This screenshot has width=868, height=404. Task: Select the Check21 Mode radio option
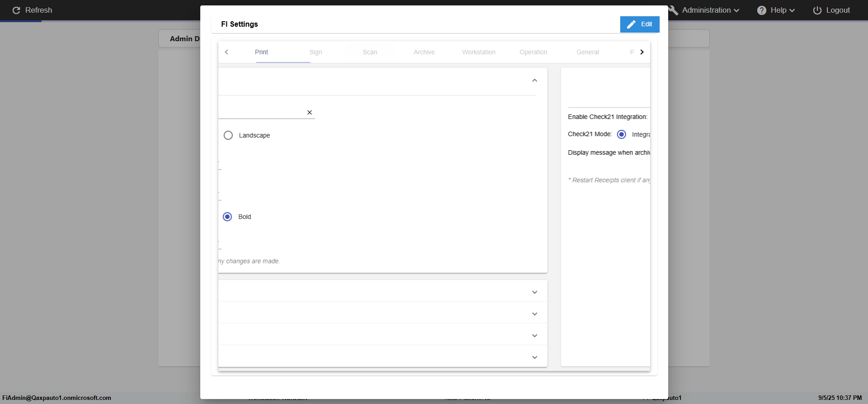pos(622,134)
